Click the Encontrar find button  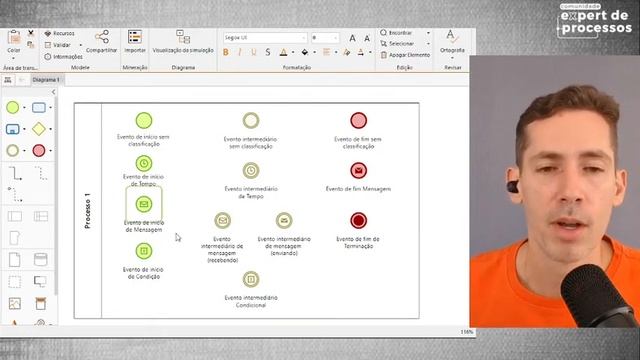click(396, 33)
